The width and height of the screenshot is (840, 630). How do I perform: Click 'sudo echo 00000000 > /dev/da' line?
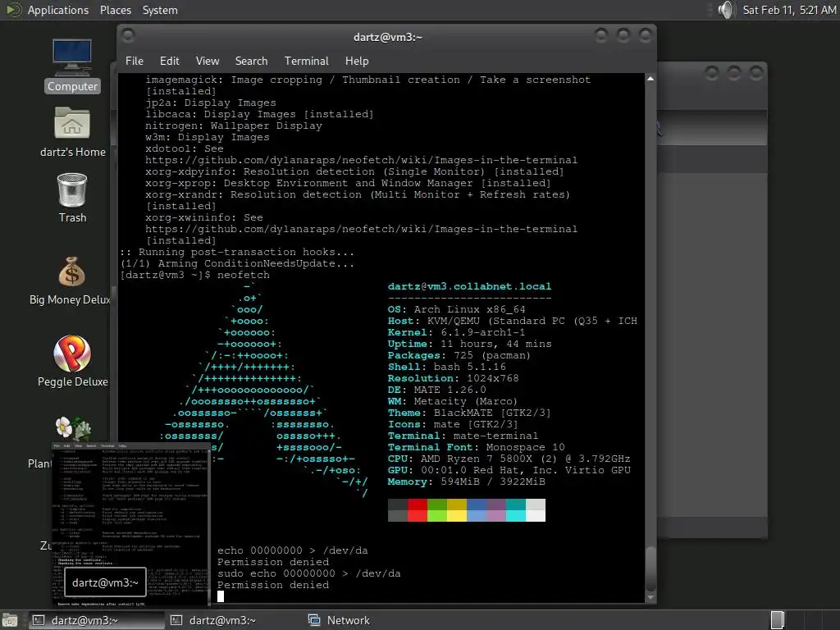(x=308, y=573)
